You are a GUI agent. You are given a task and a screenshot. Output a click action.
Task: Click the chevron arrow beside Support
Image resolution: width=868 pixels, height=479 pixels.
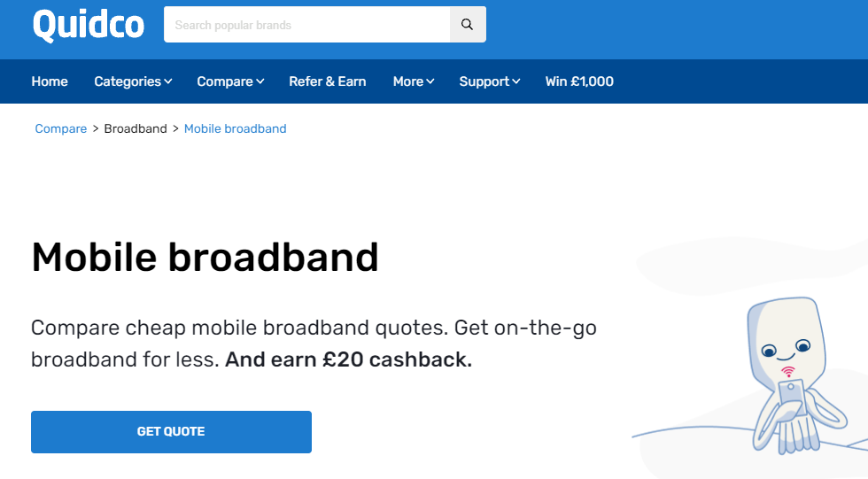click(x=515, y=81)
